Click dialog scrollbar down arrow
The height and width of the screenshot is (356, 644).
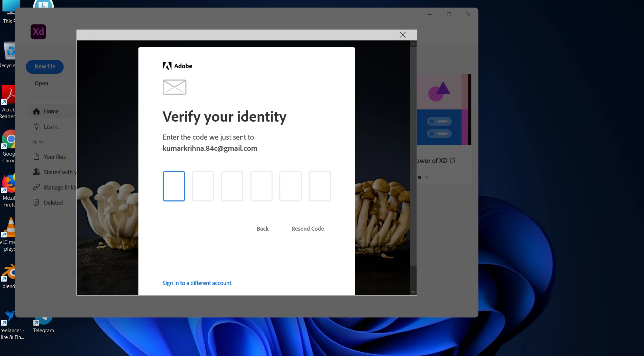(413, 292)
